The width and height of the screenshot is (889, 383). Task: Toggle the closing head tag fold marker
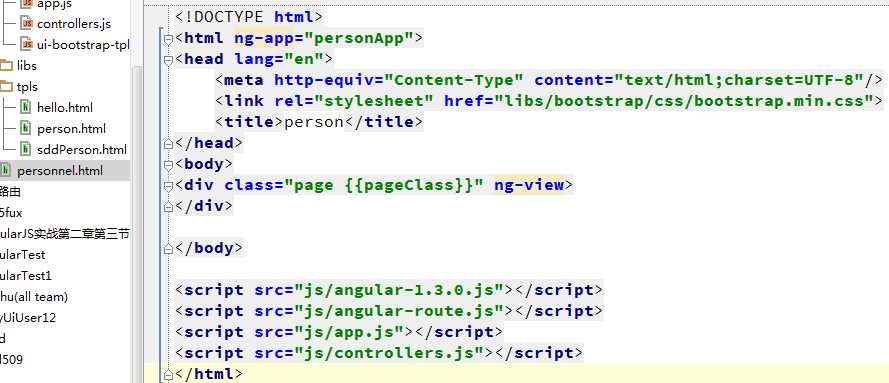168,144
